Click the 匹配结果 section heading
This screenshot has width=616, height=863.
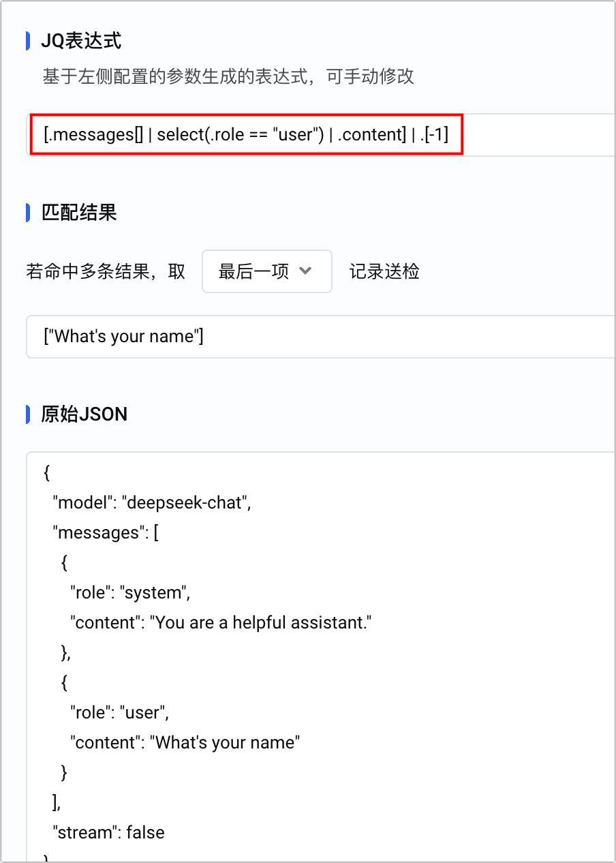[x=79, y=212]
